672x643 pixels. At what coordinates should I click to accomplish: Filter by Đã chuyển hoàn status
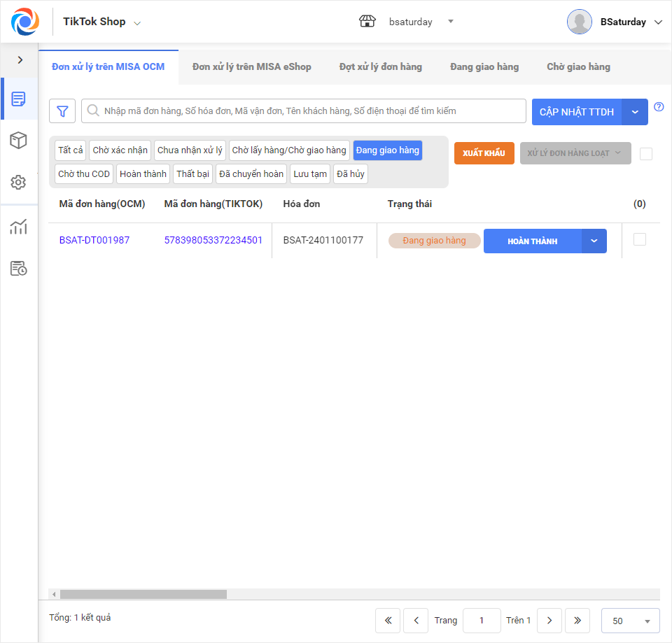[251, 174]
